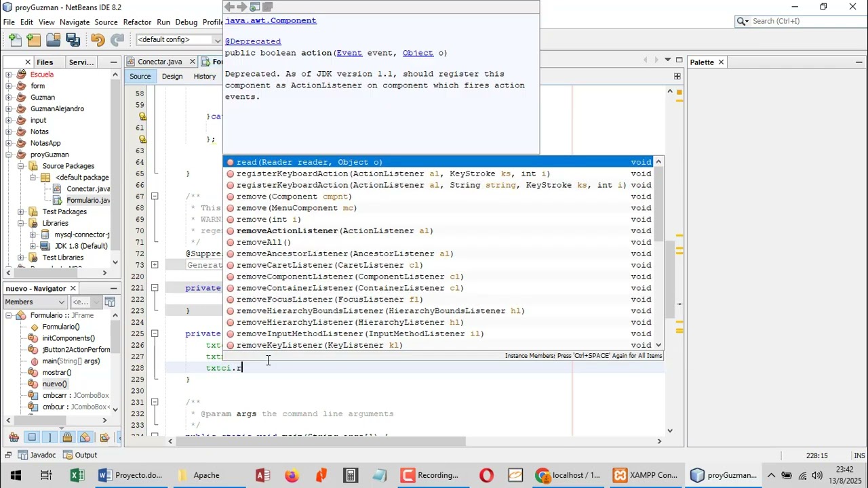Open the Debug menu
This screenshot has height=488, width=868.
point(186,22)
